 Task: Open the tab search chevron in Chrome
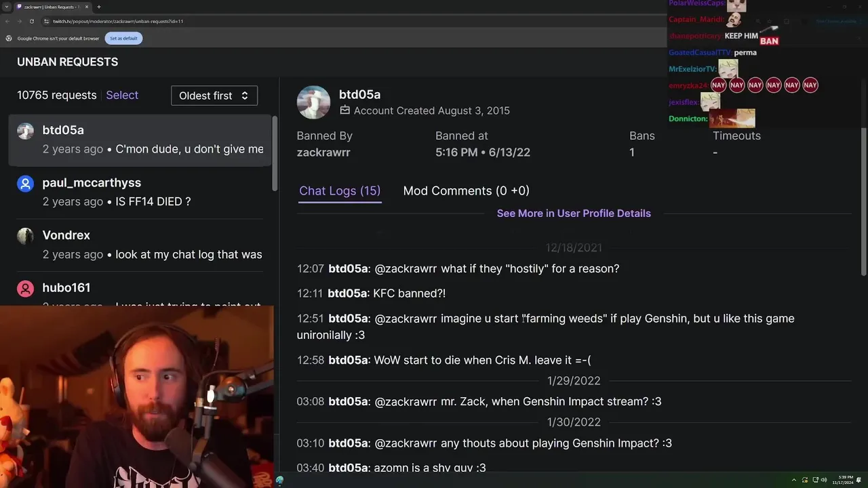click(x=7, y=7)
